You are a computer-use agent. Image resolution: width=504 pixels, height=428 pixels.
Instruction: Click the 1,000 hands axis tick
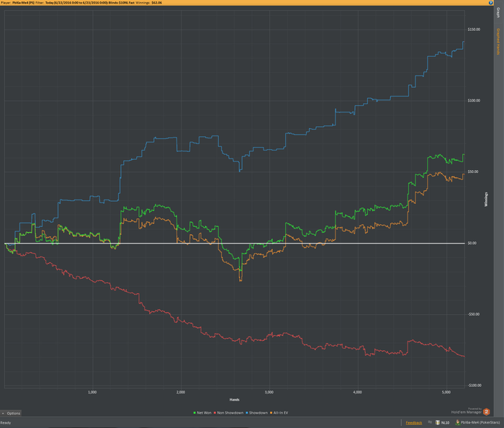(x=92, y=392)
